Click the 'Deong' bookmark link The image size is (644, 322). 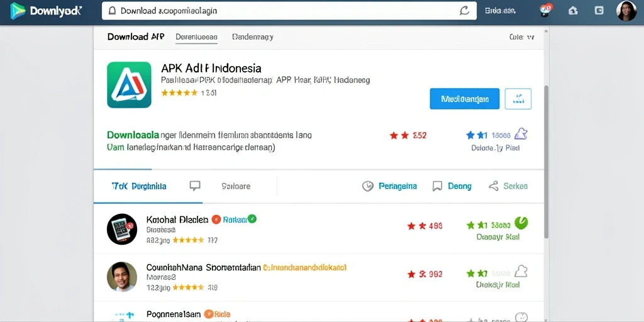point(460,186)
